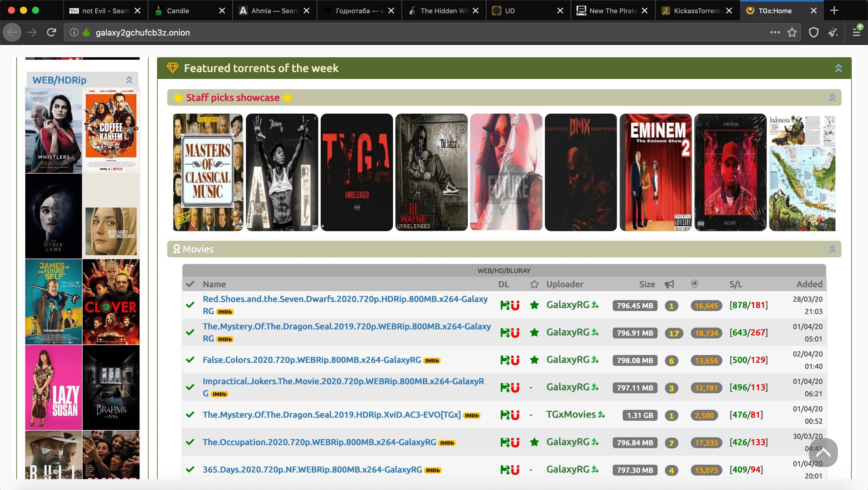Toggle the checkmark on Impractical Jokers torrent row
This screenshot has width=868, height=490.
click(190, 386)
